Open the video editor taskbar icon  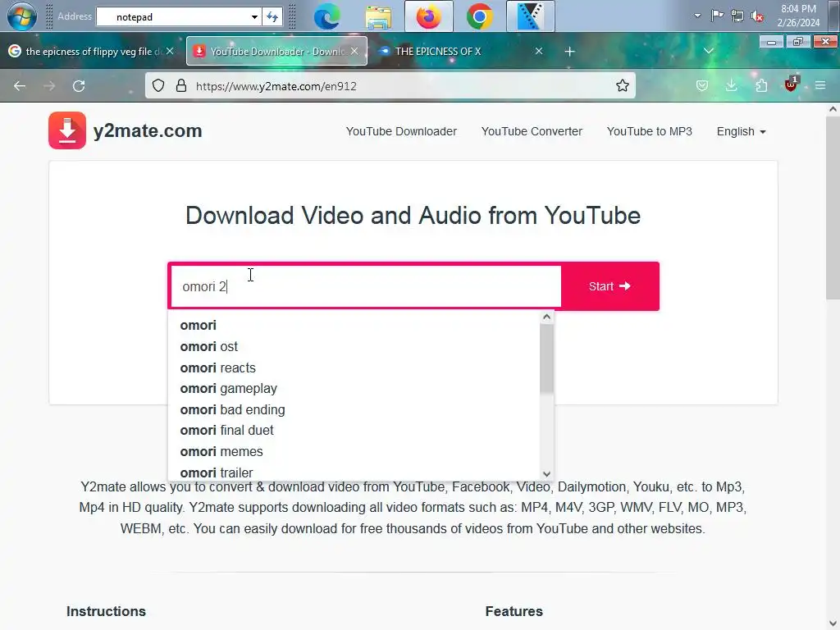tap(531, 16)
